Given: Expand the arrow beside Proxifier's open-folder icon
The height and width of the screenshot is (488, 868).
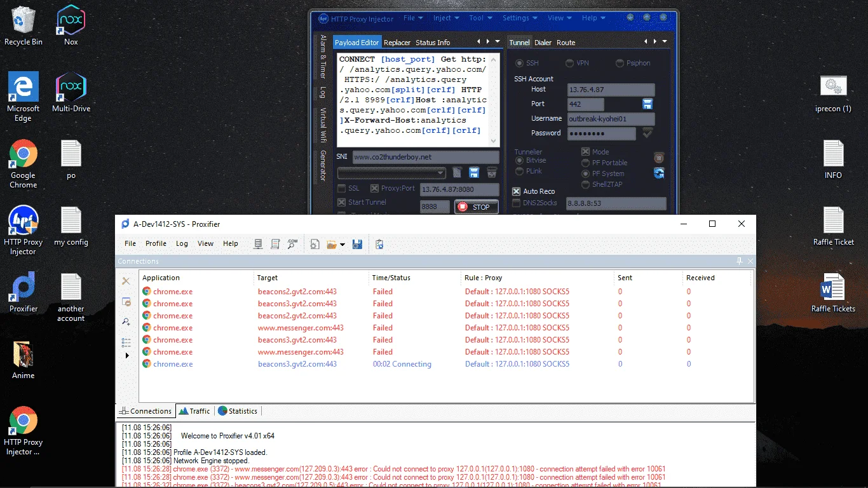Looking at the screenshot, I should 342,245.
